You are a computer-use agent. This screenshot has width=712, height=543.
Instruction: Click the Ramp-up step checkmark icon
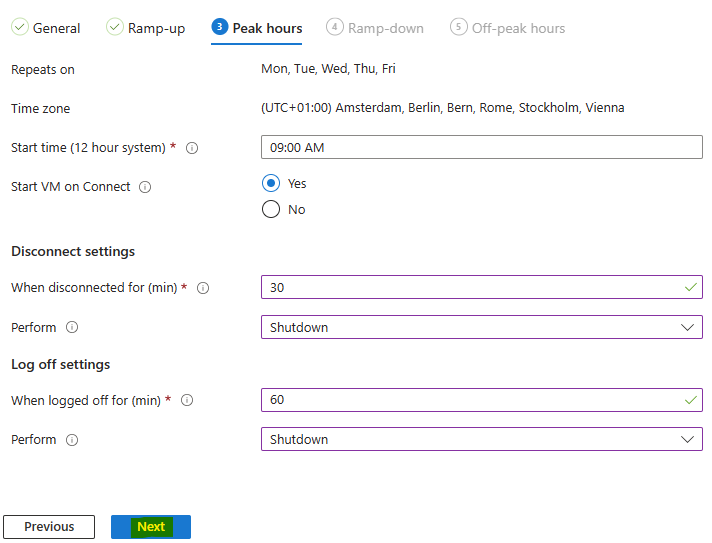tap(114, 27)
